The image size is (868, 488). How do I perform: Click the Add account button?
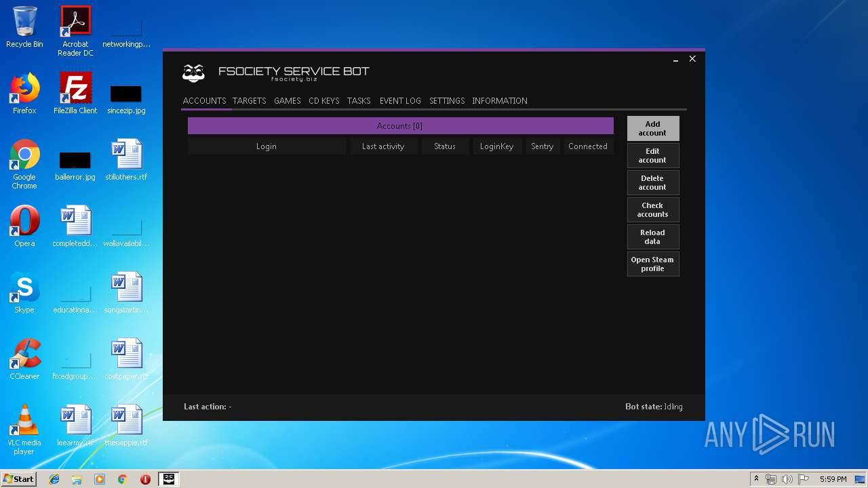(x=652, y=128)
